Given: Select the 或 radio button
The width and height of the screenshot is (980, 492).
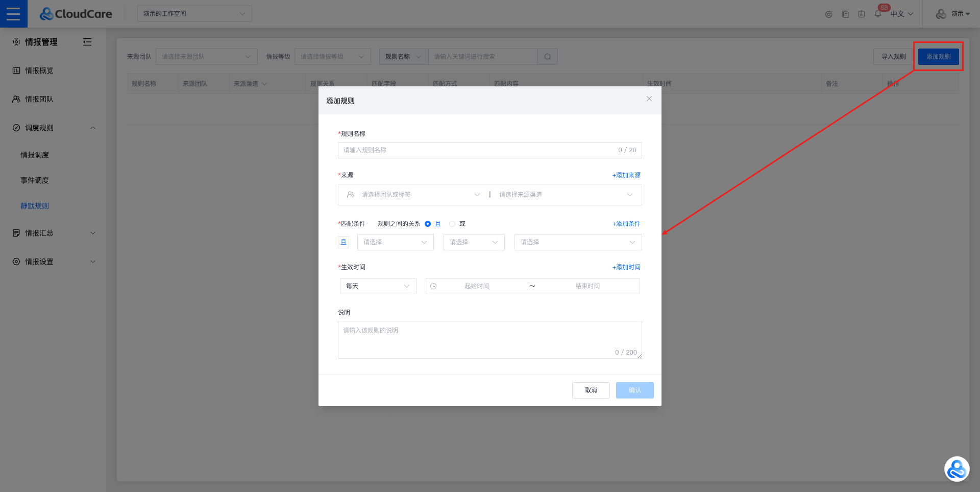Looking at the screenshot, I should click(x=452, y=224).
